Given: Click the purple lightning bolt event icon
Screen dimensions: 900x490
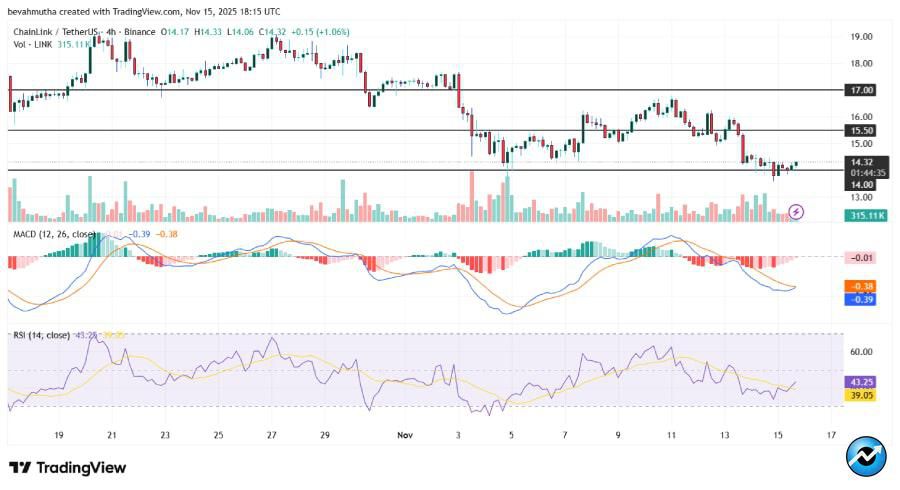Looking at the screenshot, I should click(796, 211).
